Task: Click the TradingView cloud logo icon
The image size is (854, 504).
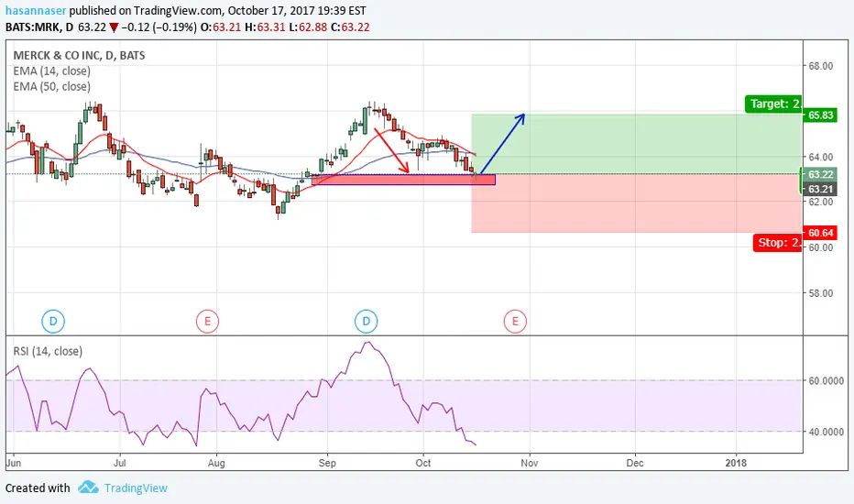Action: coord(88,488)
